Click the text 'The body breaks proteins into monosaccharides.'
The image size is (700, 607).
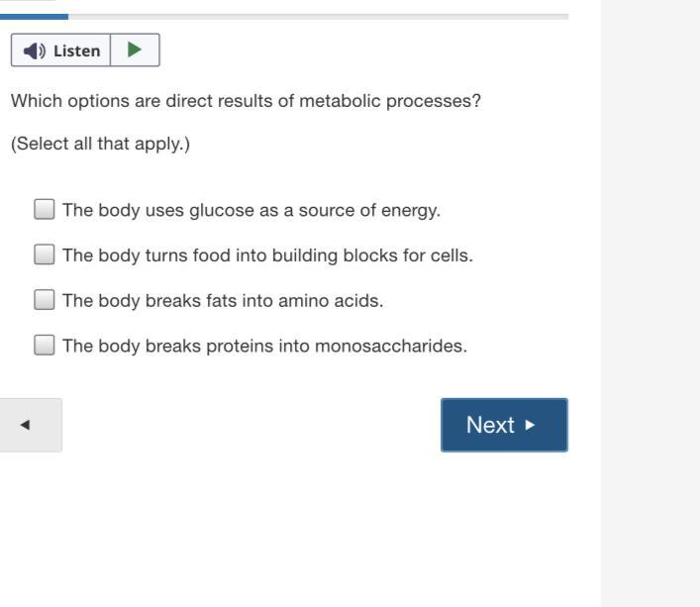[264, 347]
